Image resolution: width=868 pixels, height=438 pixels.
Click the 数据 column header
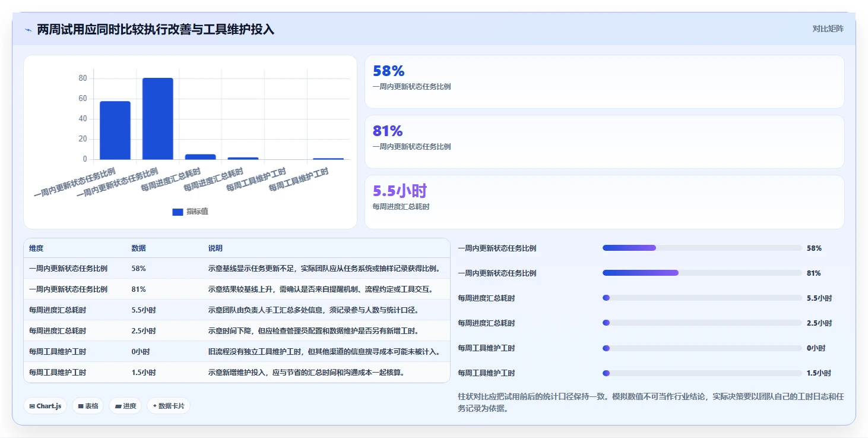click(139, 248)
